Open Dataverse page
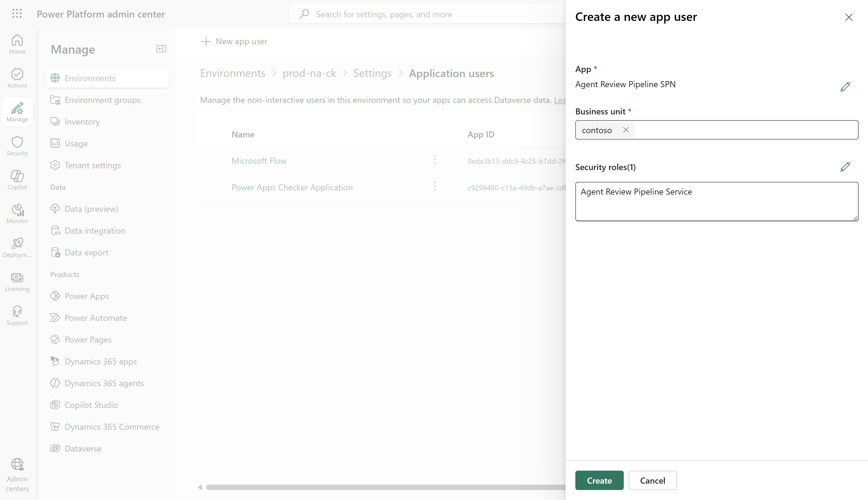Viewport: 868px width, 500px height. 107,449
